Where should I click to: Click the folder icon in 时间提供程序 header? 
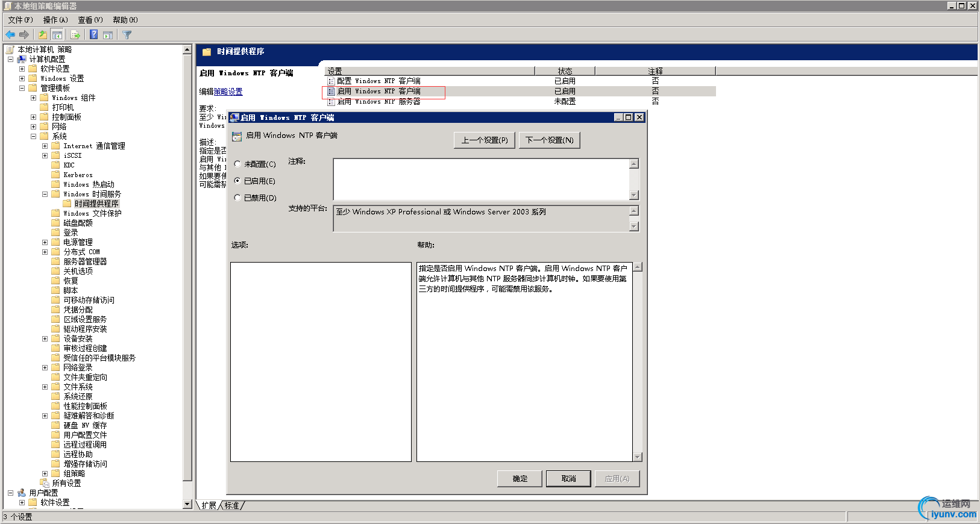[207, 52]
